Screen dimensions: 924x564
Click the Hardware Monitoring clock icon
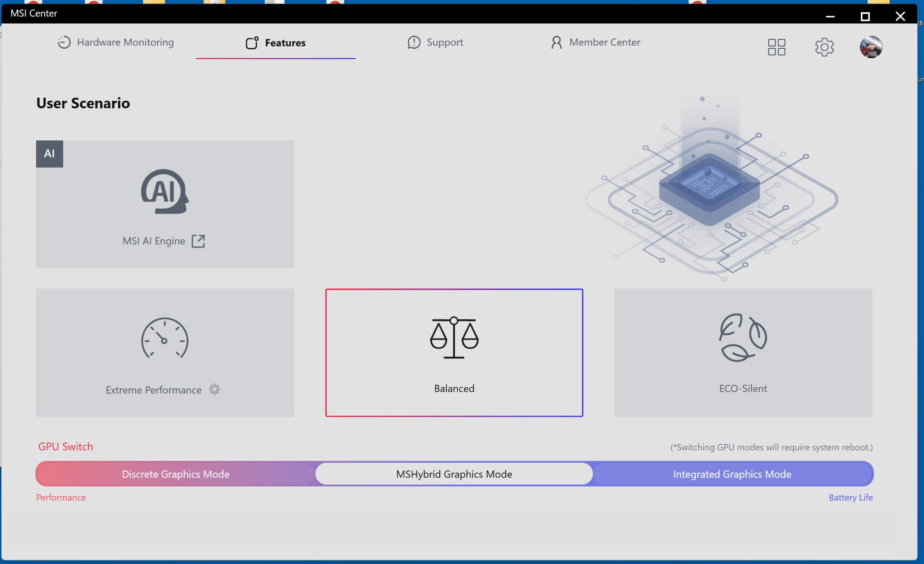[64, 42]
